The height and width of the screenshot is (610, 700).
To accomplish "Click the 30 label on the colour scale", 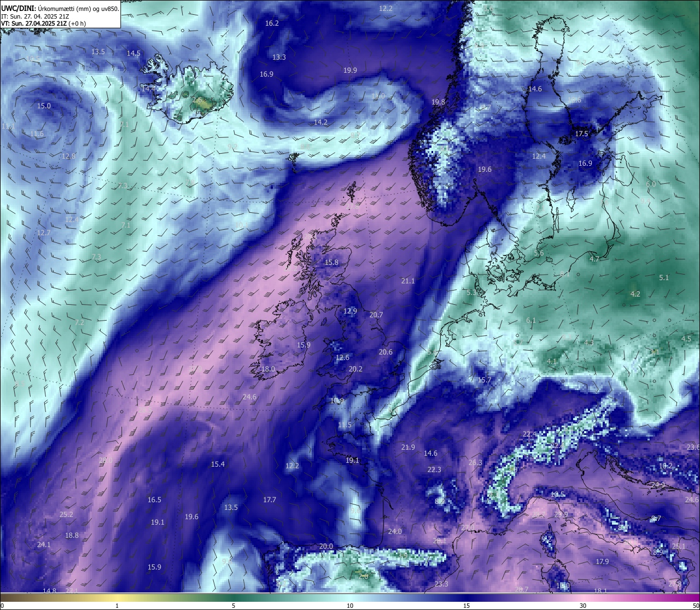I will (x=583, y=606).
